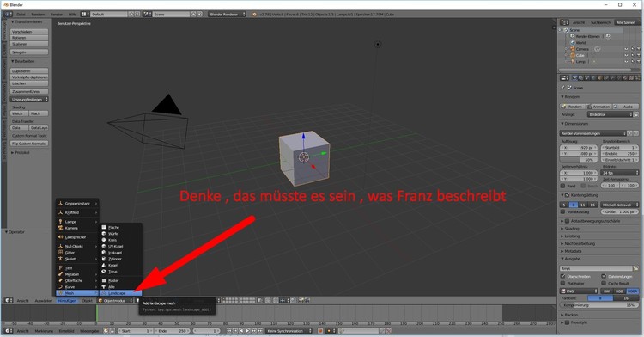Screen dimensions: 644x337
Task: Open the Datei menu
Action: [21, 15]
